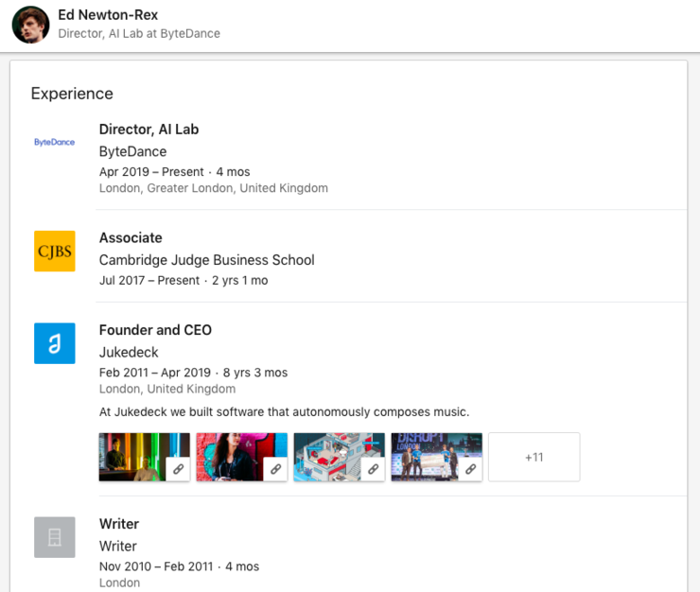View the colorful stripes media thumbnail
This screenshot has height=592, width=700.
[144, 457]
